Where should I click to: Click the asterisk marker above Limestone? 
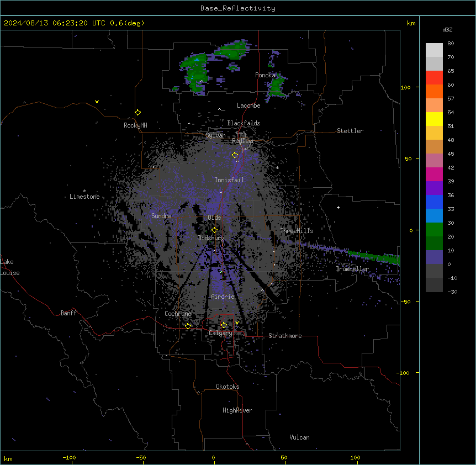point(84,191)
